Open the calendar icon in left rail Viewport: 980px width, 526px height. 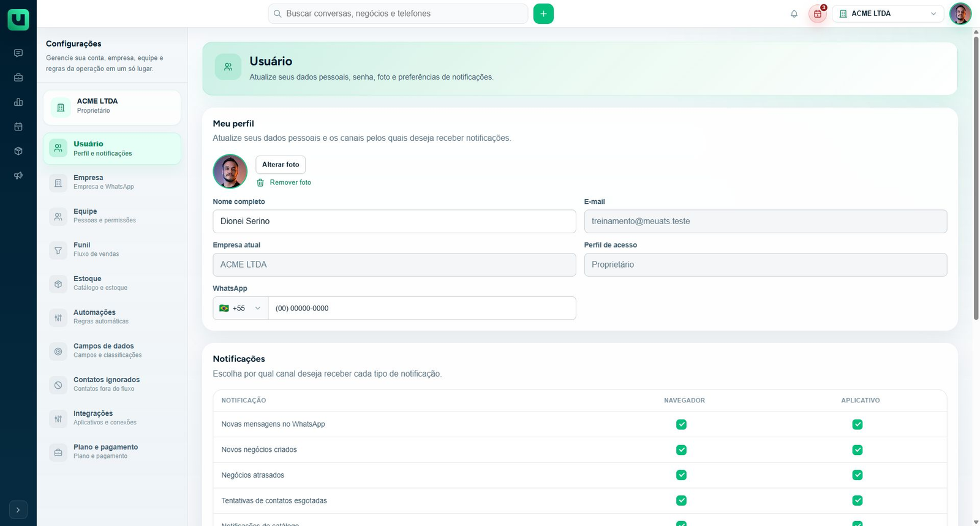pyautogui.click(x=18, y=127)
